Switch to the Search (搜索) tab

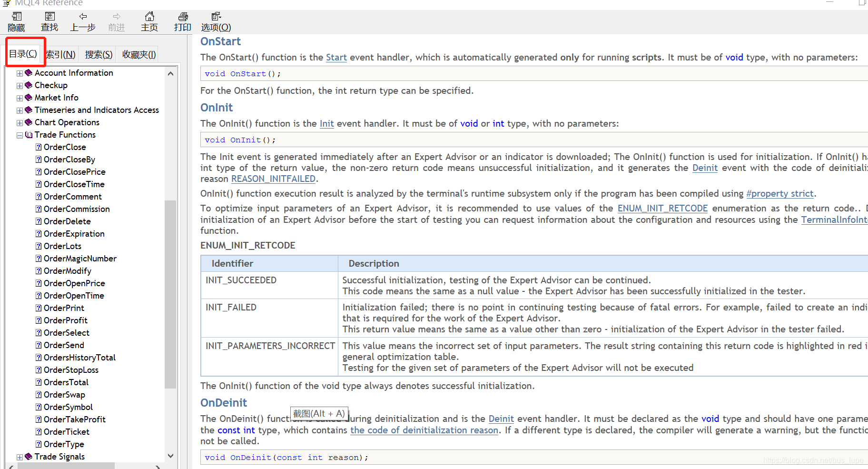point(99,54)
